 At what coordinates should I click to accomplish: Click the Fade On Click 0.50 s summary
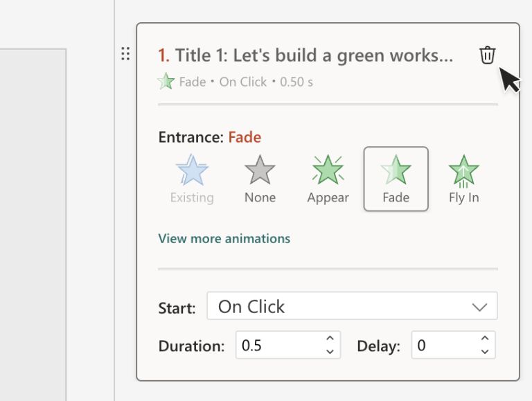tap(246, 82)
